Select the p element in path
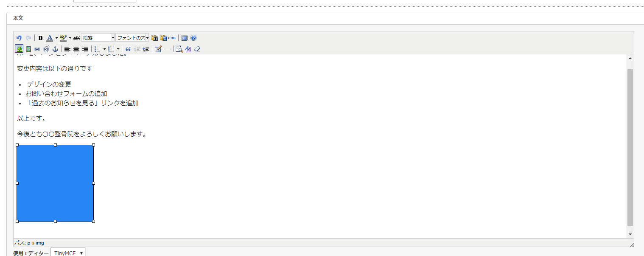 [29, 243]
